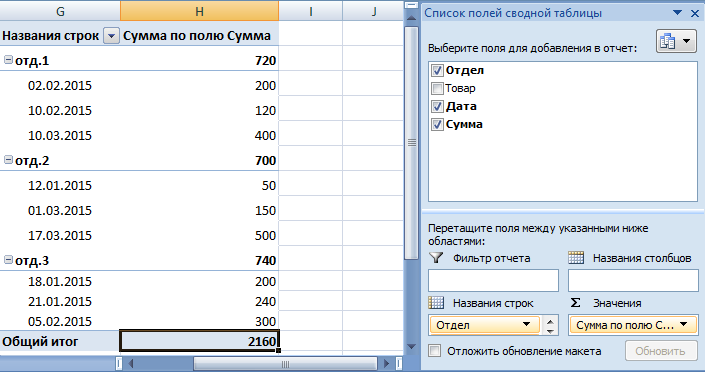Click the Названия столбцов drop area box

[633, 281]
